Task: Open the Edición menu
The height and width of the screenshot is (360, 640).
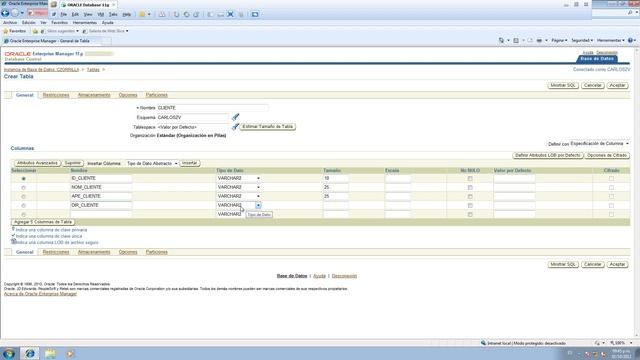Action: [29, 23]
